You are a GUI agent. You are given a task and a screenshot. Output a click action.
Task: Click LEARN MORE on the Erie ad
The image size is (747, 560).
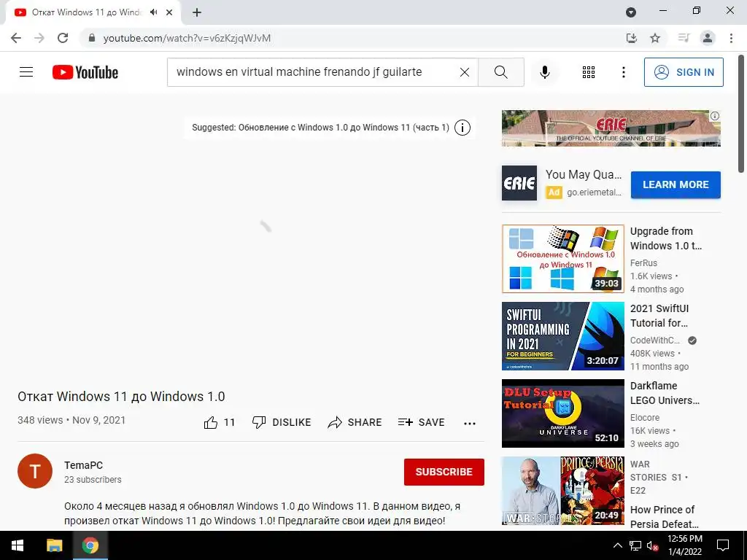click(676, 184)
